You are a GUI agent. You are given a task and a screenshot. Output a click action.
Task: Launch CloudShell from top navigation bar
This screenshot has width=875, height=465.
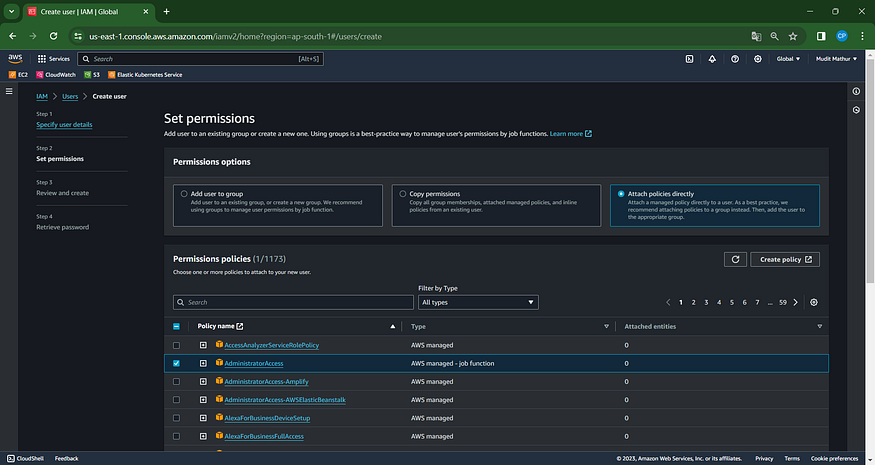coord(689,59)
